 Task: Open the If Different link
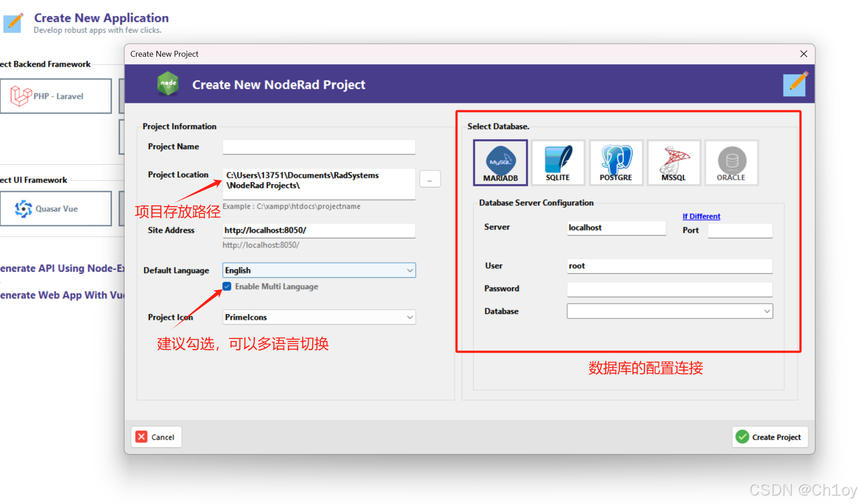[701, 216]
